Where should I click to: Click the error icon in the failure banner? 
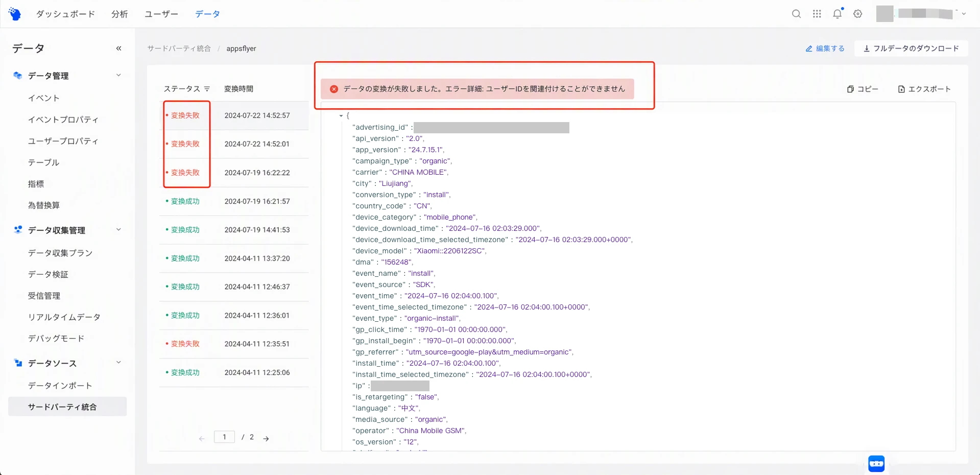(x=334, y=89)
